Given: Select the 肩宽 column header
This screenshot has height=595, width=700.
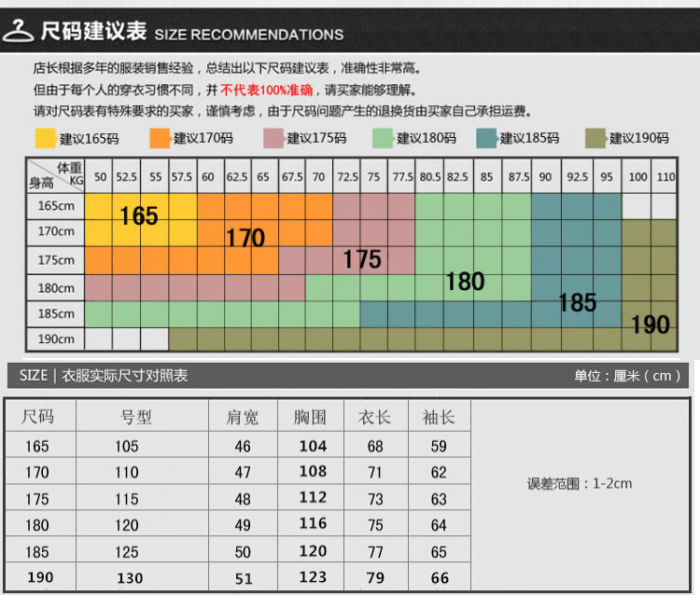Looking at the screenshot, I should (x=243, y=417).
